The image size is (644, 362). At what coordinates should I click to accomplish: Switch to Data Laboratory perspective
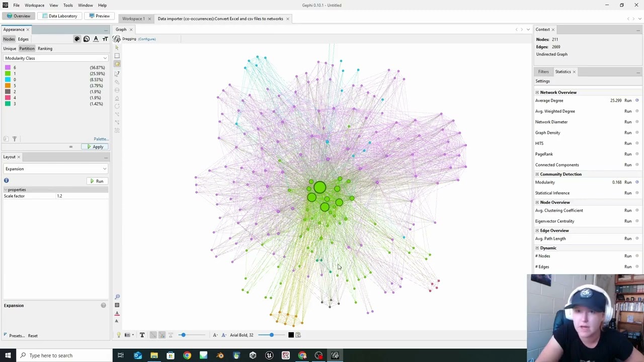click(x=59, y=16)
